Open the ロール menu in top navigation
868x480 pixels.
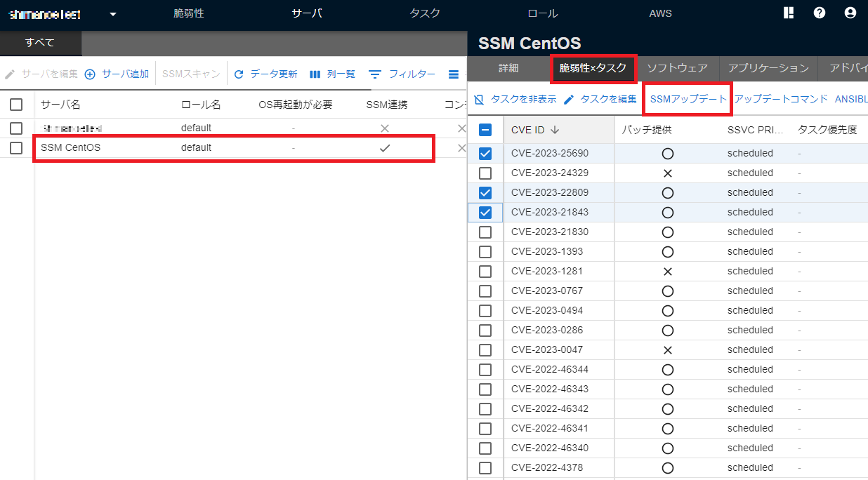pyautogui.click(x=542, y=13)
